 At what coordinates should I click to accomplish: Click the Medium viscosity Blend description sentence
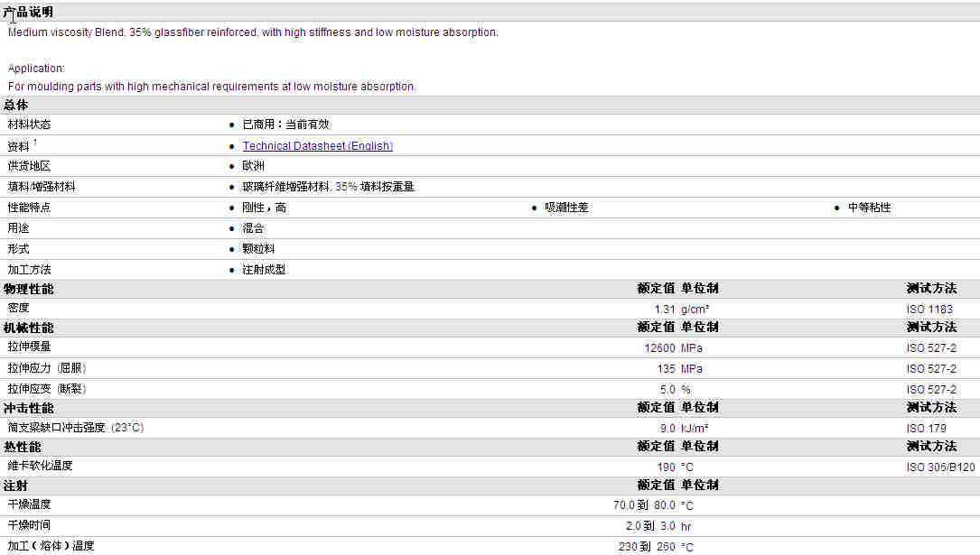click(253, 32)
